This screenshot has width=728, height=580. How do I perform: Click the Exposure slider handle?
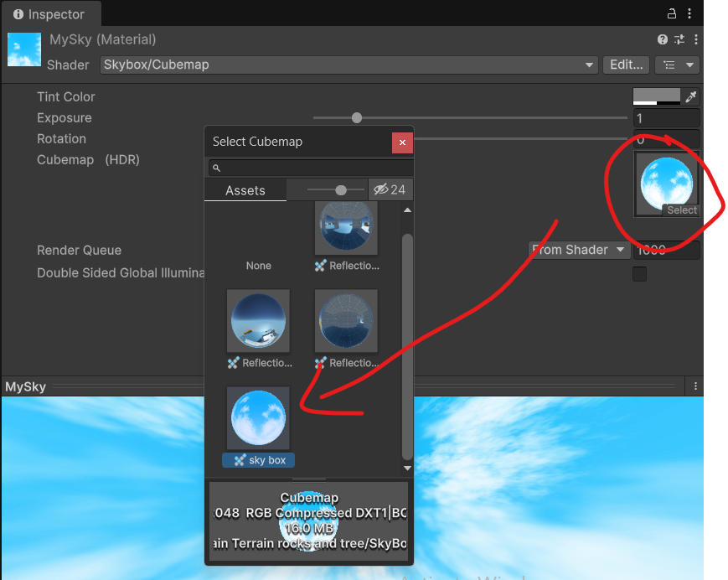[x=357, y=118]
